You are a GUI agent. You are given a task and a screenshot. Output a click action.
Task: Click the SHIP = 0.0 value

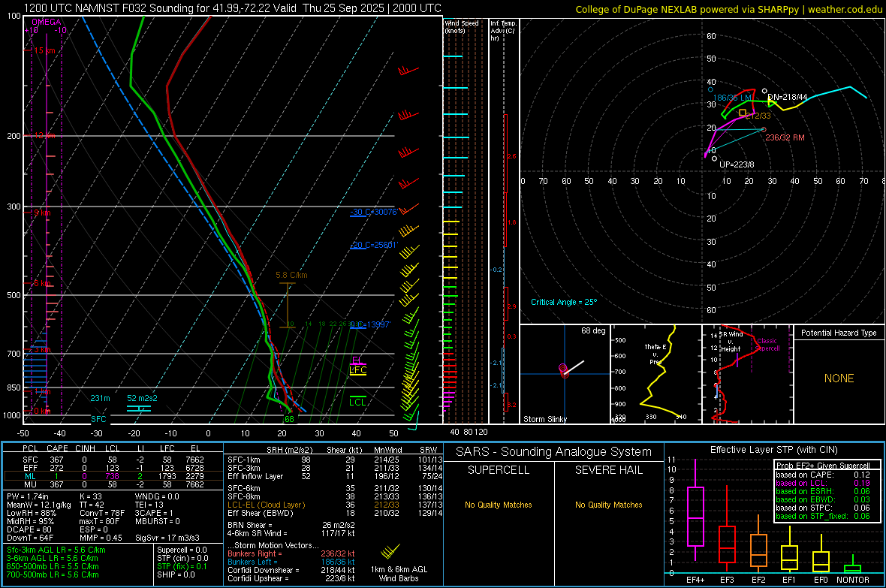176,574
